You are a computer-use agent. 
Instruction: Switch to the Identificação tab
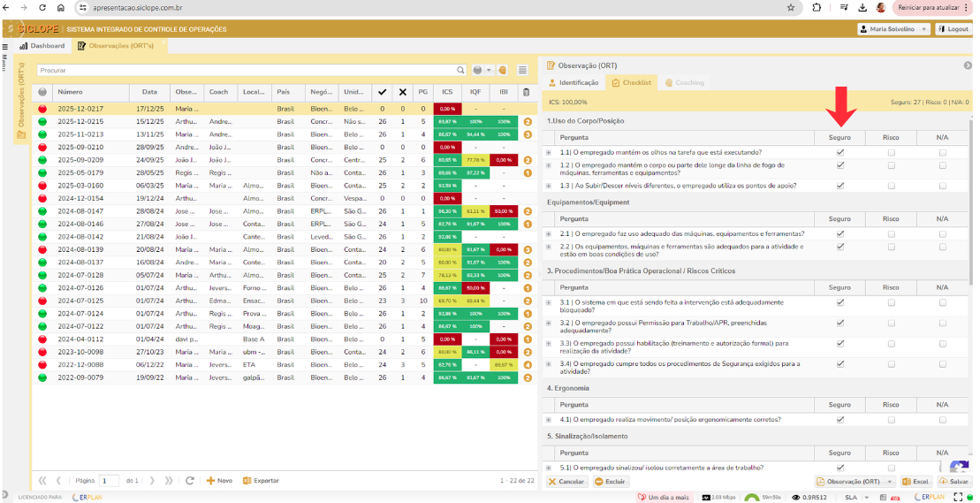pyautogui.click(x=574, y=83)
